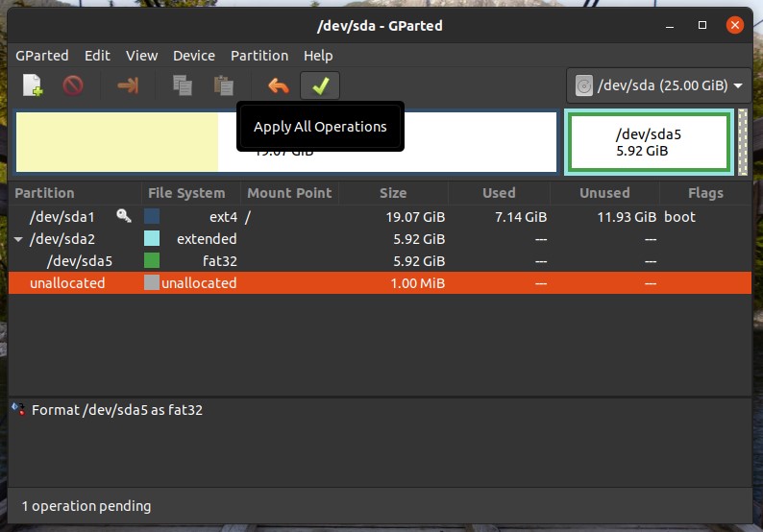Open the Partition menu
This screenshot has height=532, width=763.
258,56
